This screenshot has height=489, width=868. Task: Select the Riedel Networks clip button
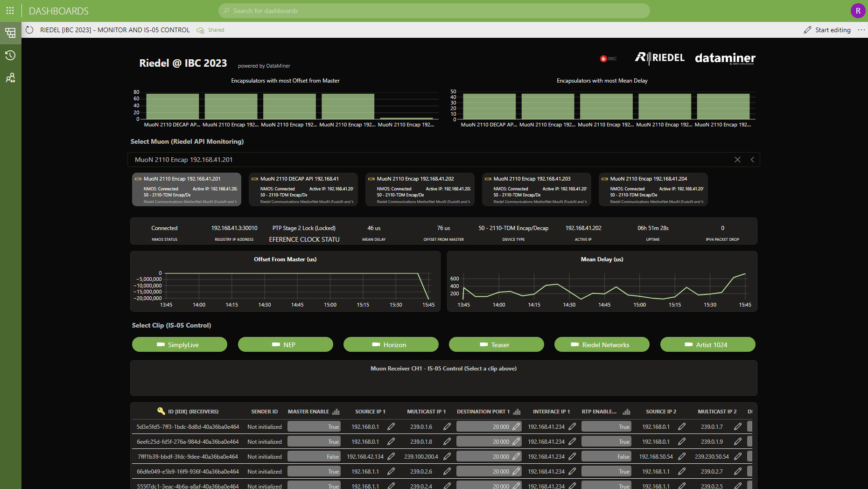[x=602, y=344]
